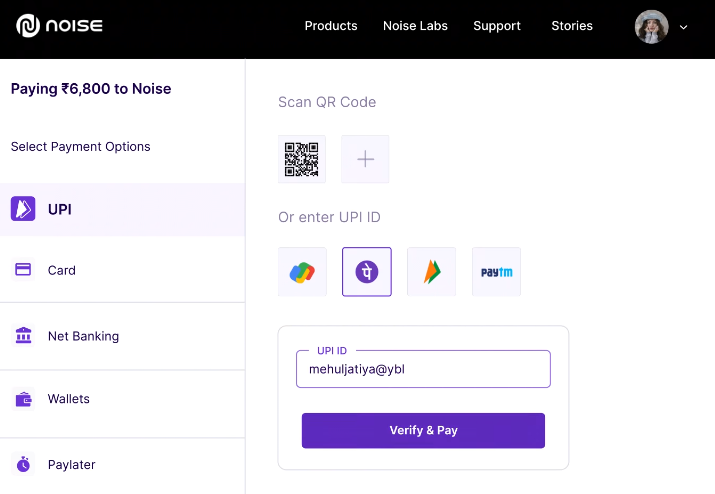The height and width of the screenshot is (494, 715).
Task: Choose PhonePe UPI app
Action: [x=367, y=272]
